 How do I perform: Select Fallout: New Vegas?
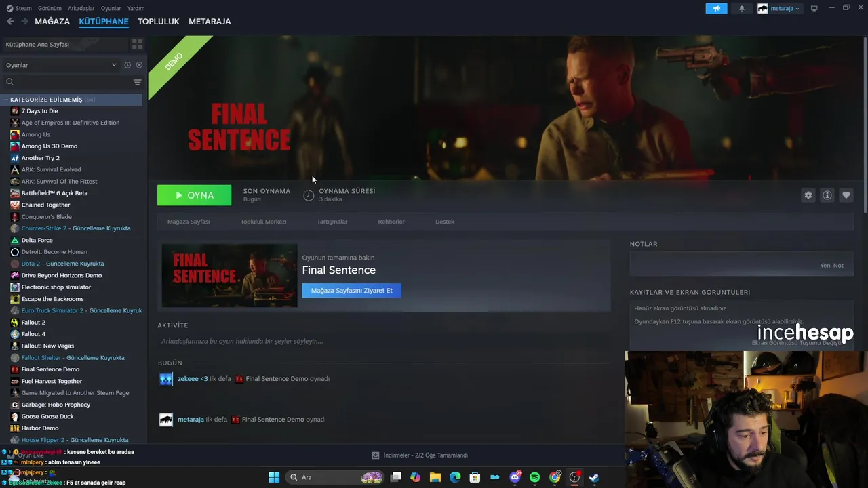pyautogui.click(x=47, y=346)
